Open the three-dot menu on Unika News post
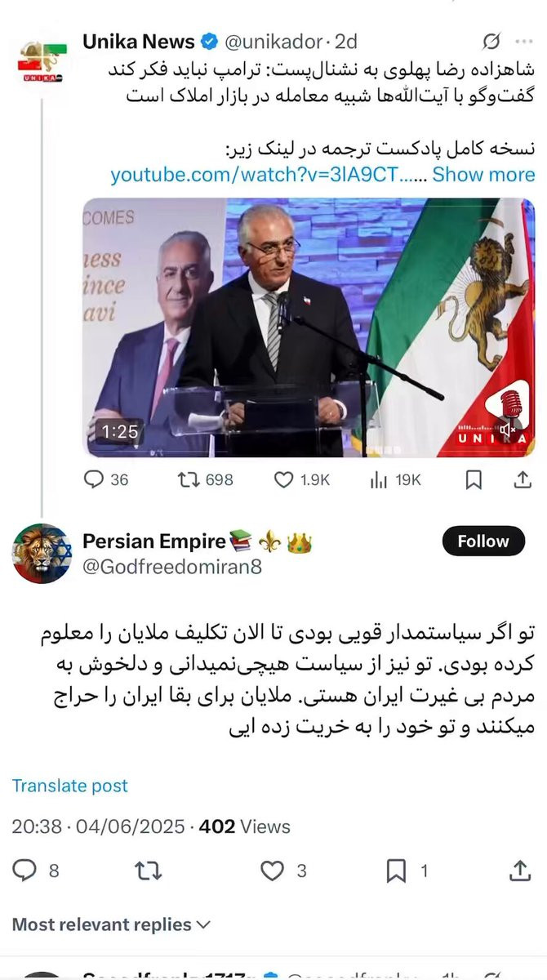547x980 pixels. 523,41
